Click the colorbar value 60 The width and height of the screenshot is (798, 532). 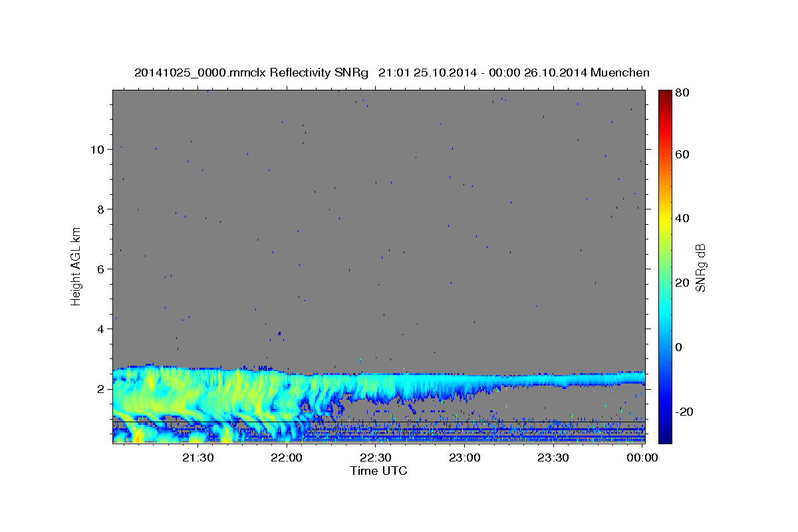682,154
